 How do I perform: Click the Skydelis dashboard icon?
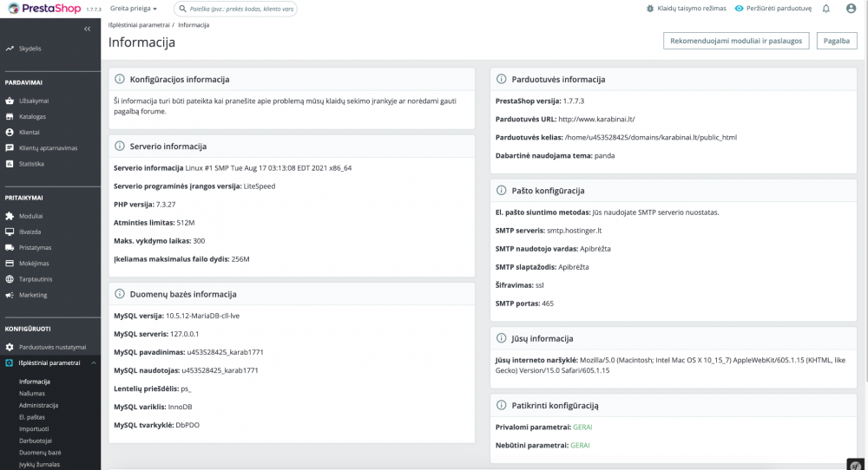point(10,49)
